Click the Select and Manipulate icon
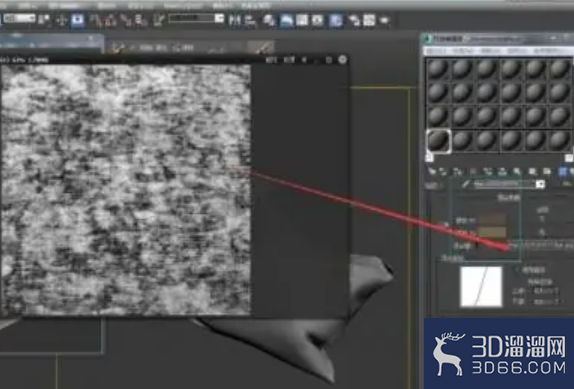574x389 pixels. [x=61, y=20]
